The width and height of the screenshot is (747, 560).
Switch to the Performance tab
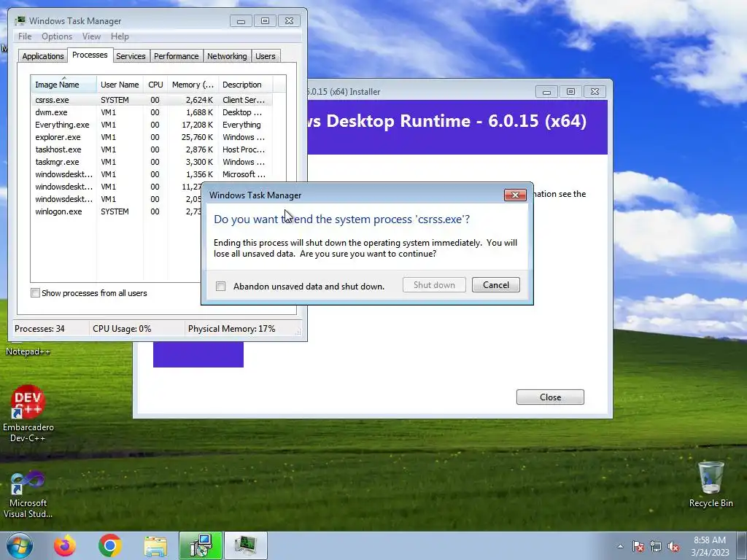click(177, 56)
